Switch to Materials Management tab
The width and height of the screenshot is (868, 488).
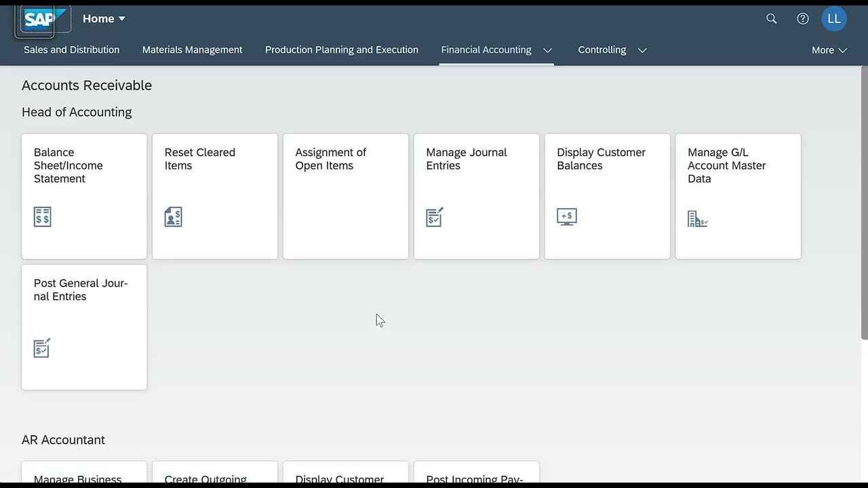click(192, 49)
